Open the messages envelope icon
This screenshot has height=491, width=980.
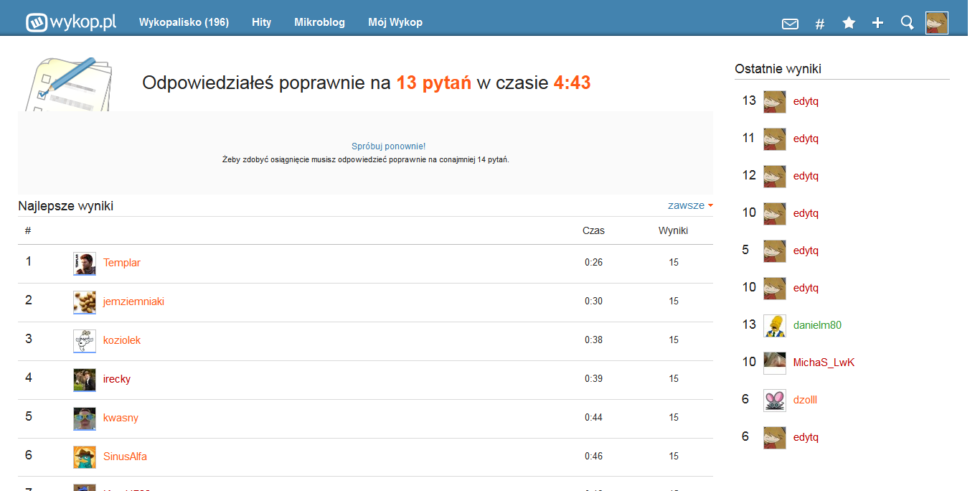coord(790,24)
